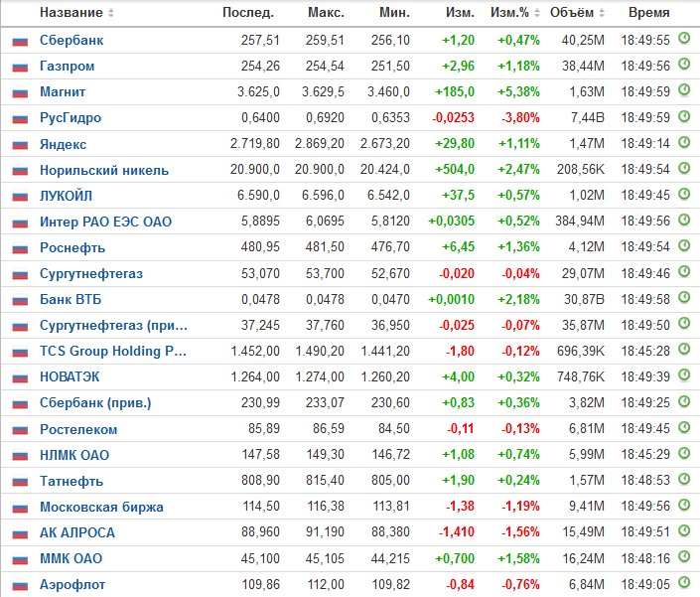Open the Татнефть stock link

click(71, 481)
